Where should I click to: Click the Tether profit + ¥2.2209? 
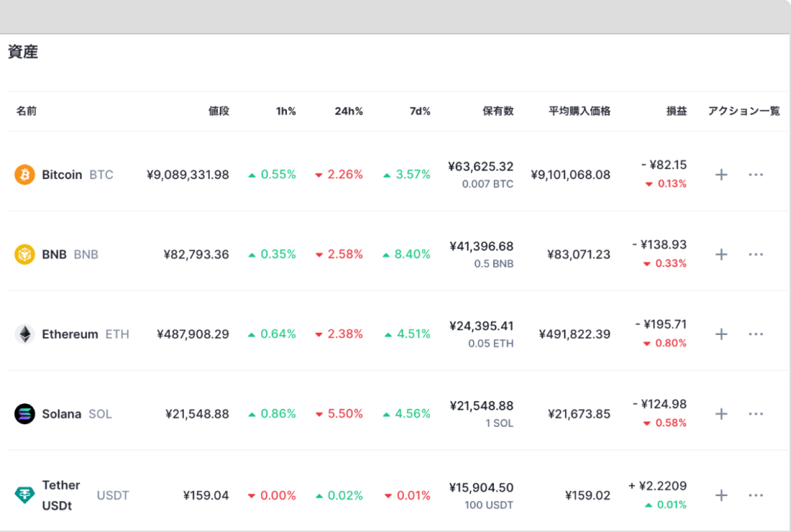tap(657, 485)
